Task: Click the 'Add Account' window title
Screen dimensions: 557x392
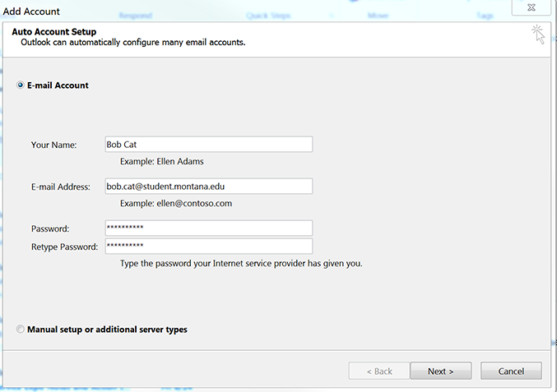Action: click(x=31, y=12)
